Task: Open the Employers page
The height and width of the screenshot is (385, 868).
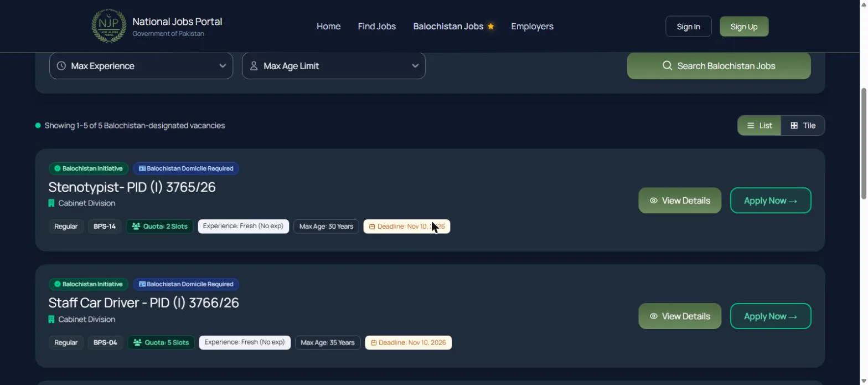Action: (532, 26)
